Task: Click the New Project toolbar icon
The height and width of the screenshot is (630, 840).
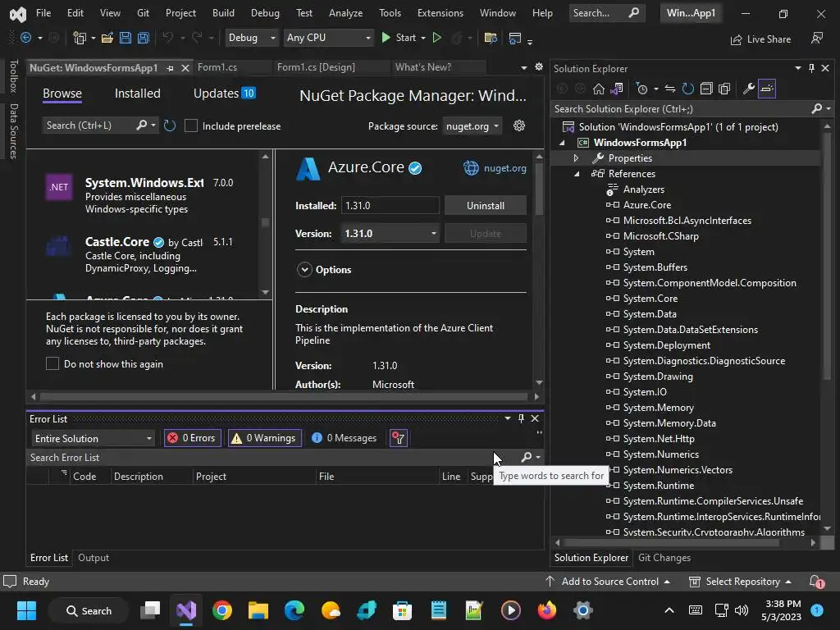Action: (80, 38)
